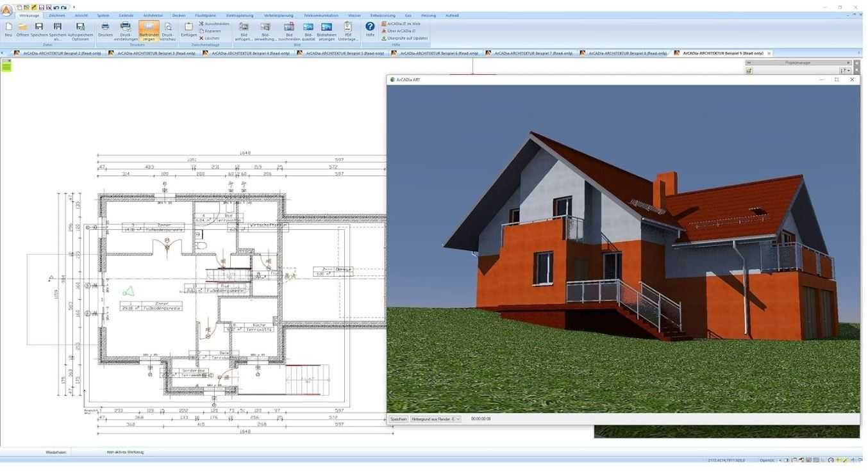Click the OpenGL status bar entry
The height and width of the screenshot is (472, 868).
767,460
